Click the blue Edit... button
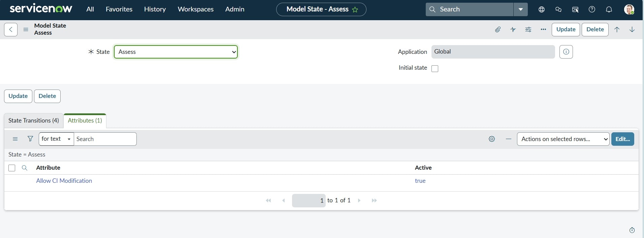Image resolution: width=644 pixels, height=238 pixels. [622, 139]
